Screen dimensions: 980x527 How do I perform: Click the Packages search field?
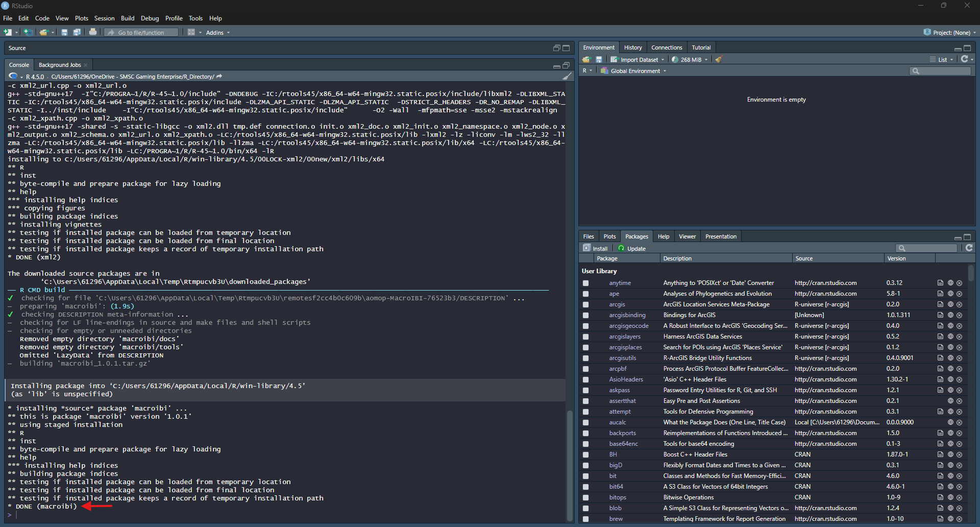point(927,248)
